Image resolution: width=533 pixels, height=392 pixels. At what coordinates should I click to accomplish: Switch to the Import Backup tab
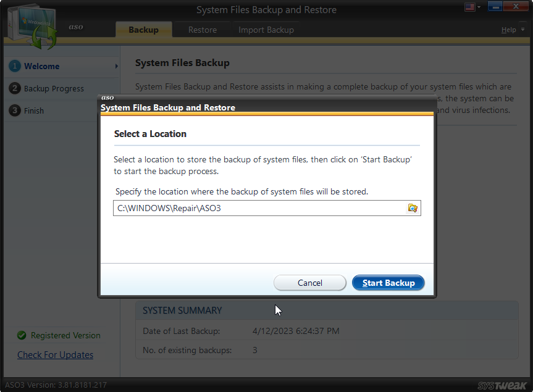(266, 30)
